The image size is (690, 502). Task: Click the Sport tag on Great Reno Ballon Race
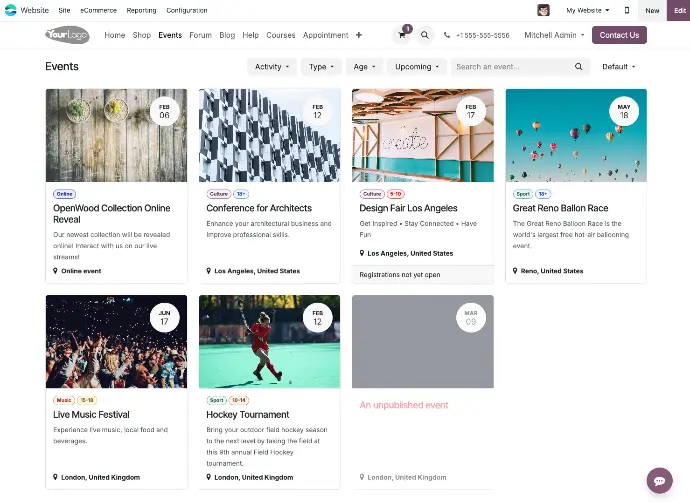tap(523, 194)
